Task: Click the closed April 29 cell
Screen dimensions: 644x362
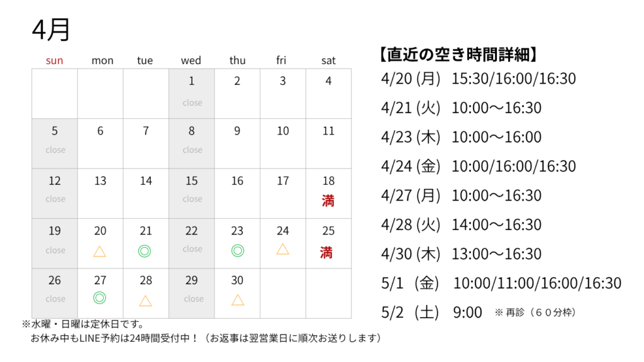Action: 192,293
